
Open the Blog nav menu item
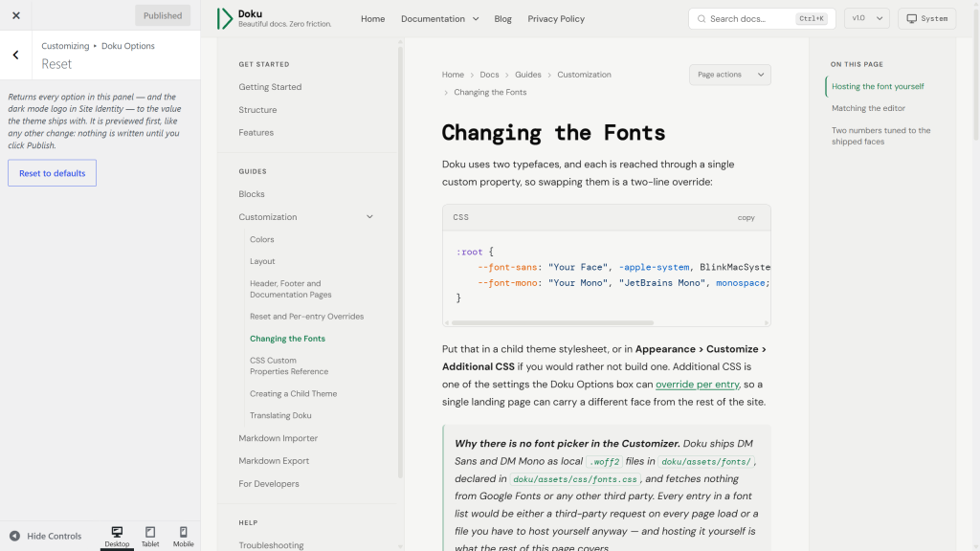coord(502,19)
